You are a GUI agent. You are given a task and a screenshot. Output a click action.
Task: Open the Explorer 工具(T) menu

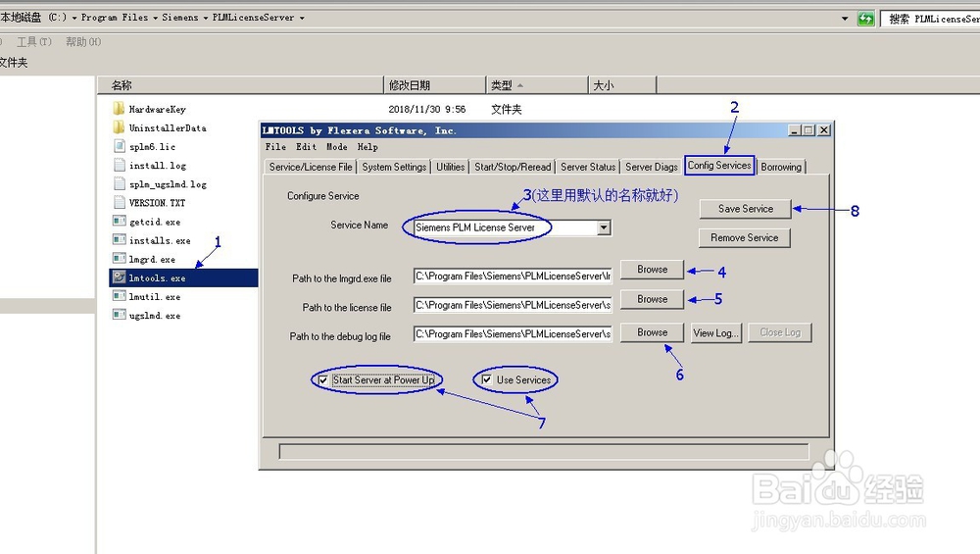click(33, 42)
